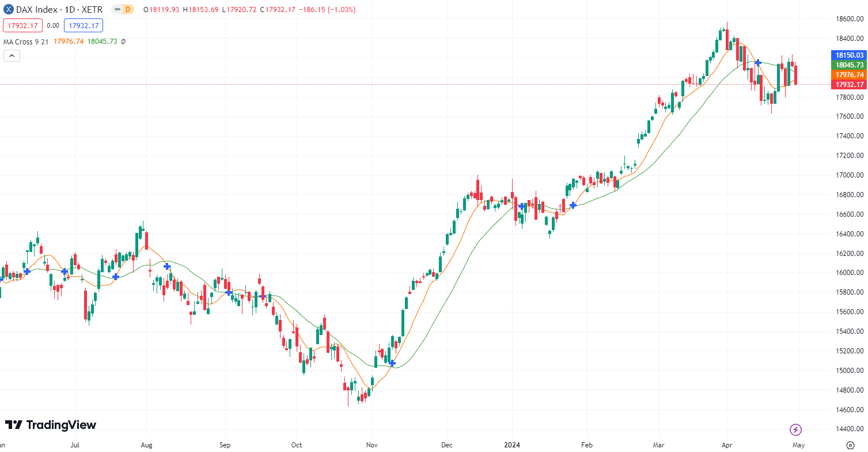Click the orange MA value 17976.74 in the legend
Viewport: 868px width, 452px height.
[x=69, y=42]
